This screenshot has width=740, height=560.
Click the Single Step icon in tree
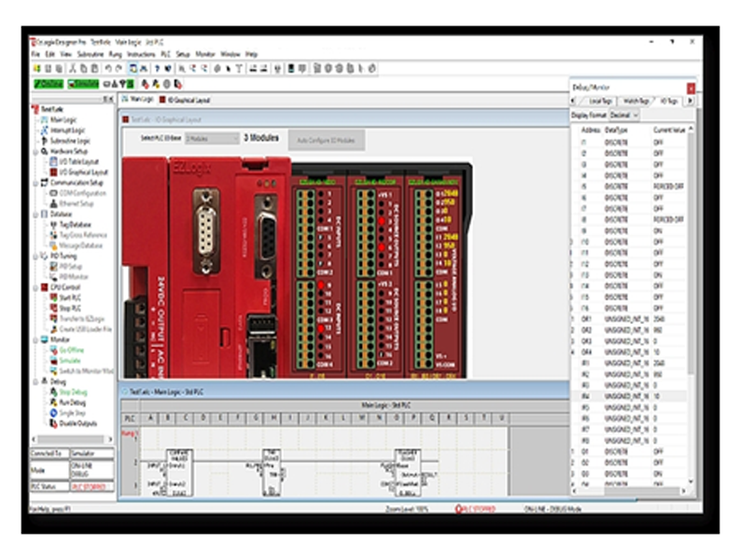coord(53,413)
